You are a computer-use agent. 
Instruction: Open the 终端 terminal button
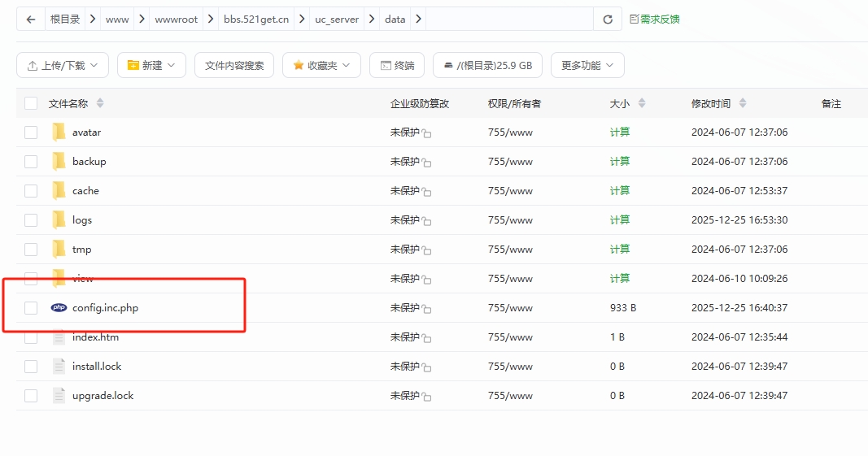397,65
